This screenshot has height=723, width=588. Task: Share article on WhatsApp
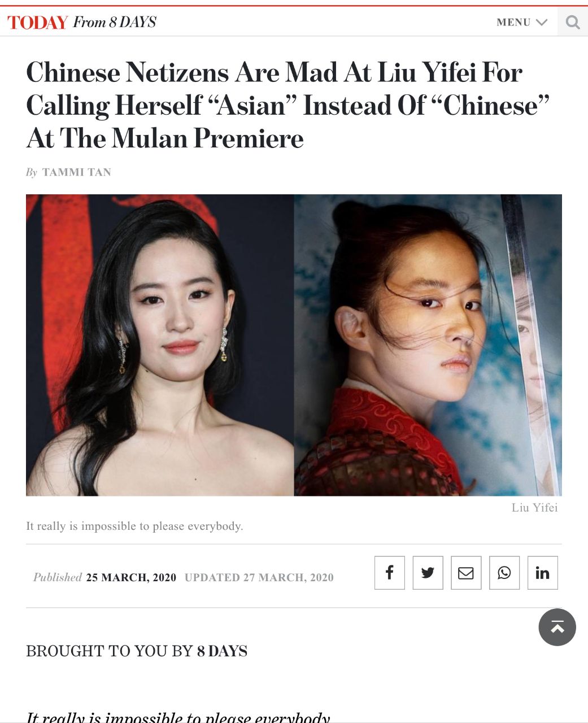pyautogui.click(x=504, y=573)
